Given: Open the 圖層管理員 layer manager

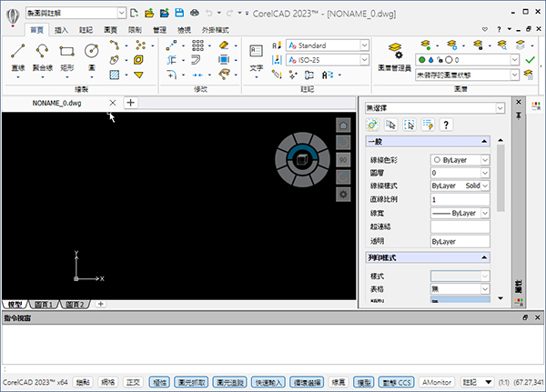Looking at the screenshot, I should coord(395,55).
